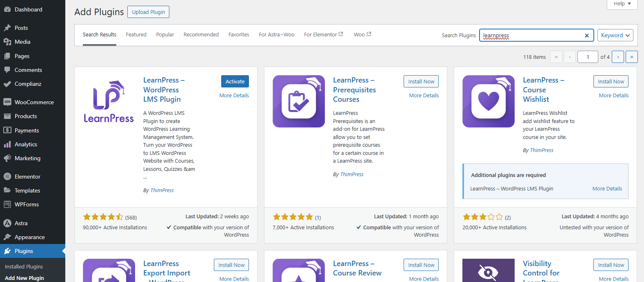644x282 pixels.
Task: Click the LearnPress plugin logo thumbnail
Action: click(x=109, y=101)
